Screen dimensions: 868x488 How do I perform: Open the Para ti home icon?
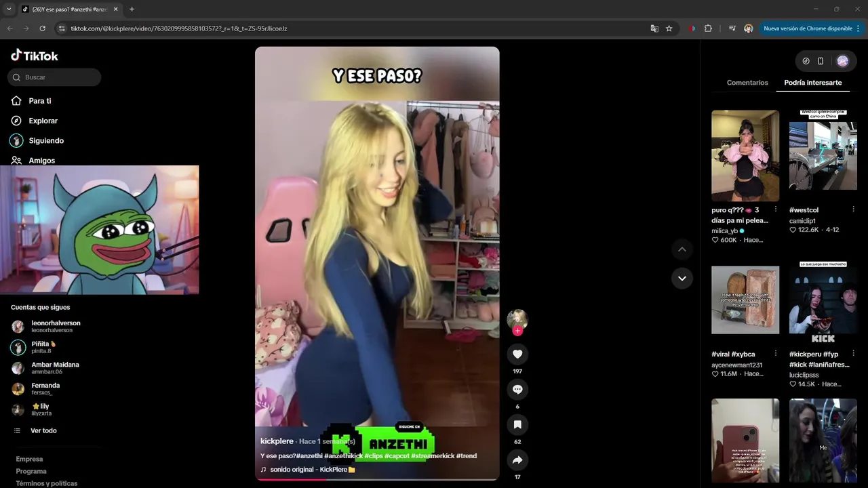tap(16, 100)
